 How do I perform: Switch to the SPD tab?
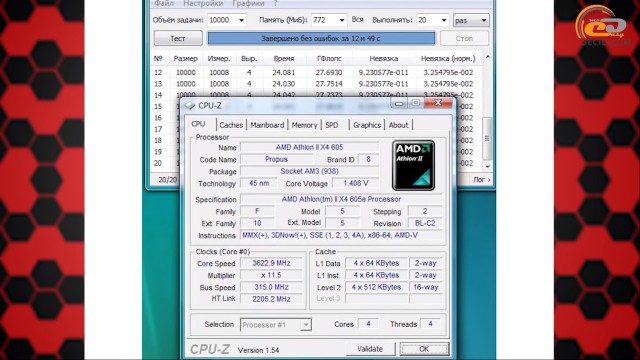tap(332, 125)
